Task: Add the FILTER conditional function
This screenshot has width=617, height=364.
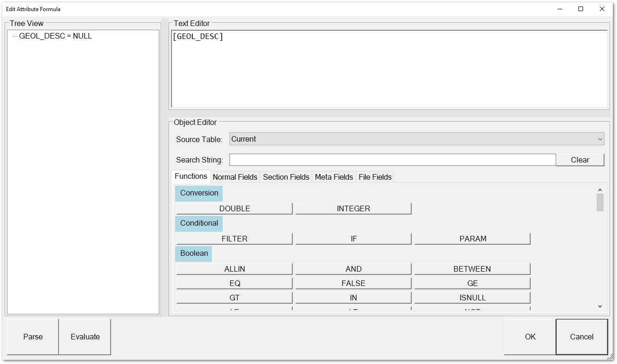Action: [234, 238]
